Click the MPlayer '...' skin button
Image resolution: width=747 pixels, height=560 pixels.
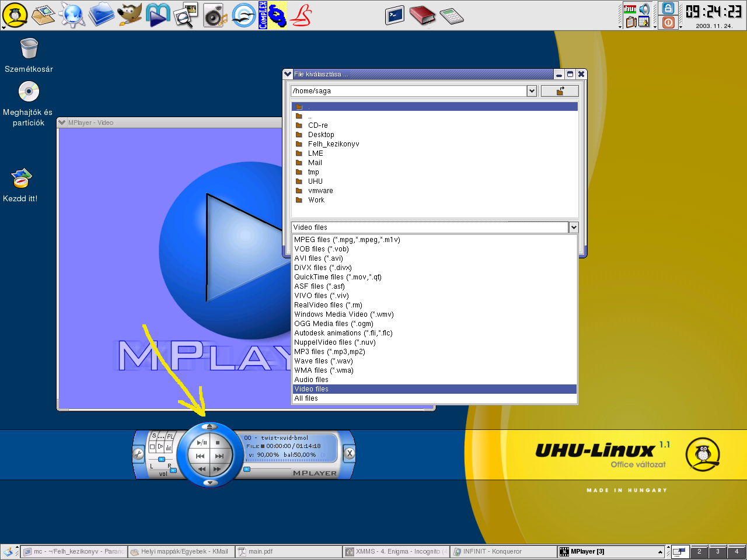coord(162,436)
